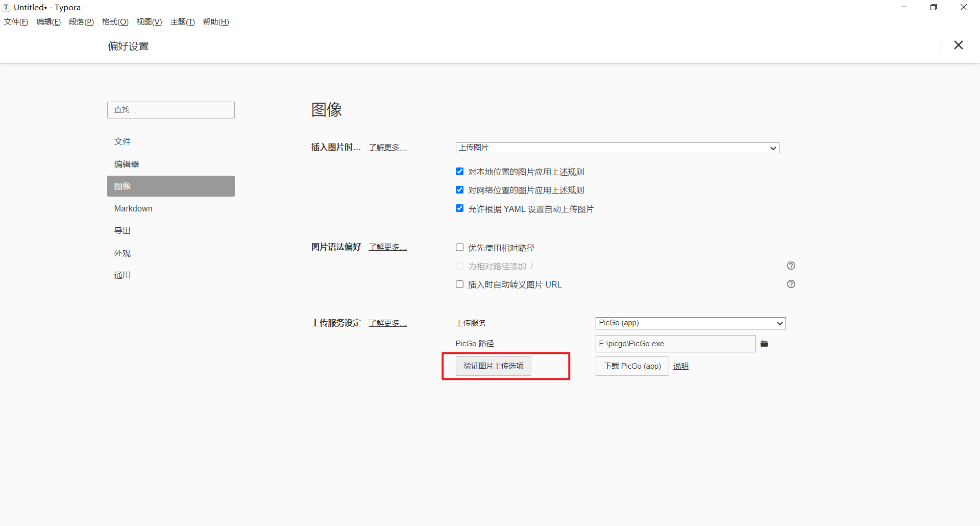Select 导出 settings category
Viewport: 980px width, 526px height.
pyautogui.click(x=171, y=231)
